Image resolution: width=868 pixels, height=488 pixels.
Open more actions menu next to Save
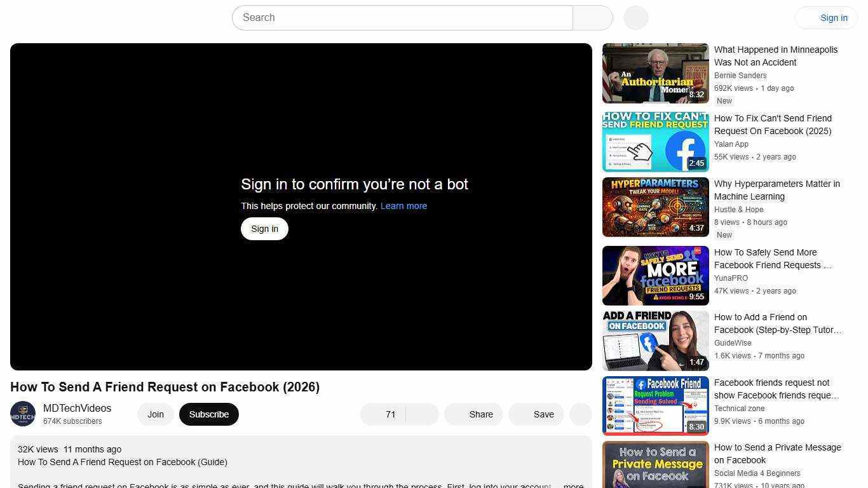[580, 414]
